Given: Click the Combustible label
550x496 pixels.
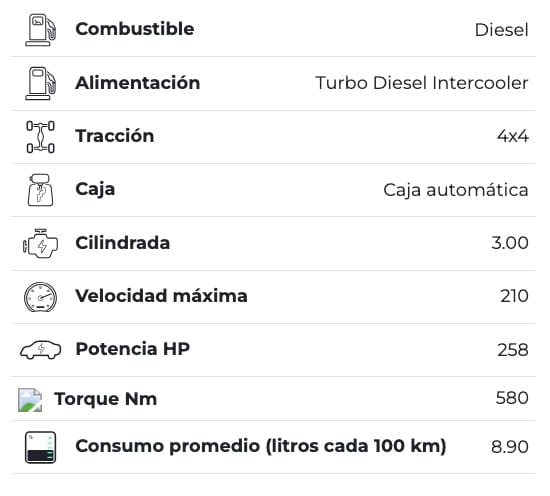Looking at the screenshot, I should point(135,29).
